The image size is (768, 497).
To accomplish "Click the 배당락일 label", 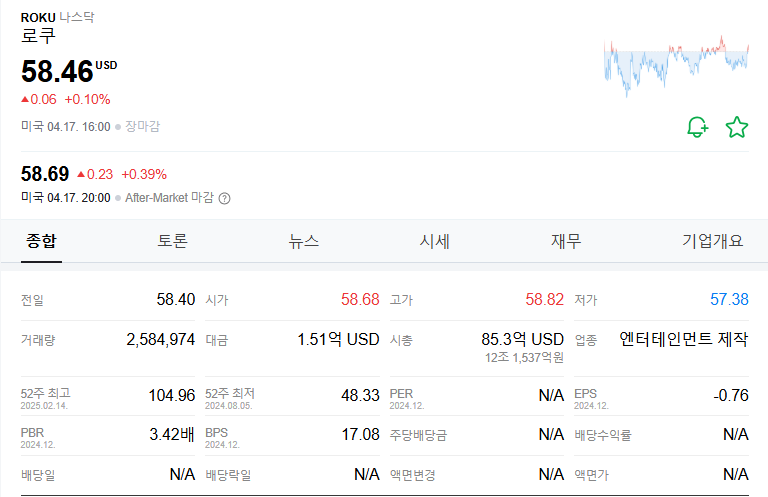I will coord(228,475).
